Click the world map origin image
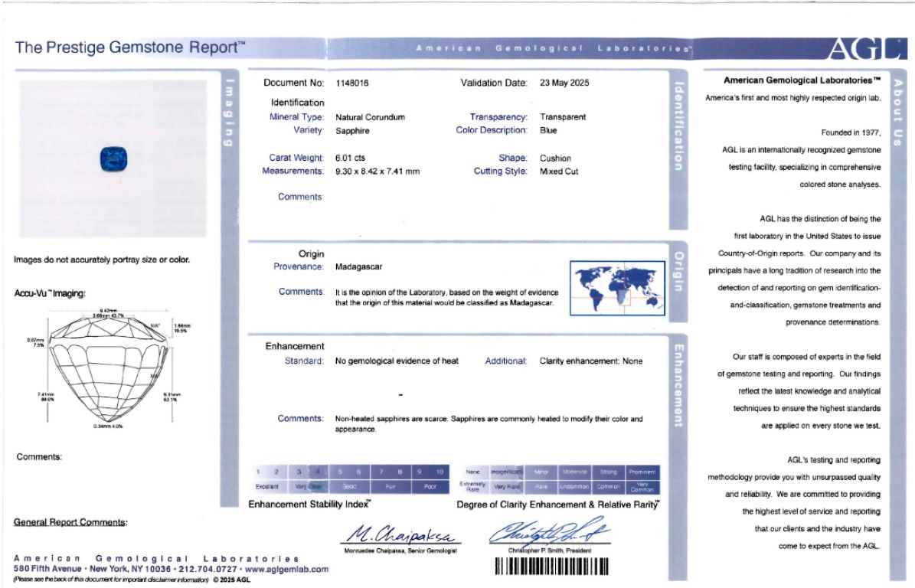Image resolution: width=915 pixels, height=588 pixels. [x=617, y=288]
